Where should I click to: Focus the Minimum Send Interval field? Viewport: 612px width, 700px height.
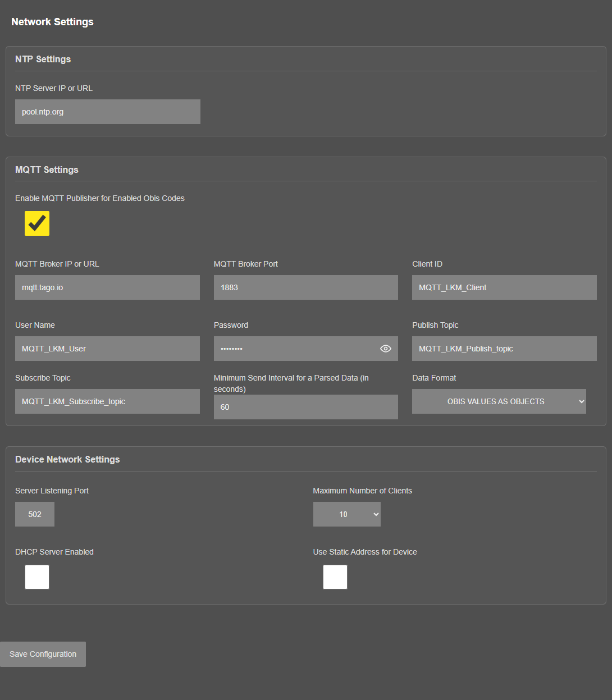[305, 407]
